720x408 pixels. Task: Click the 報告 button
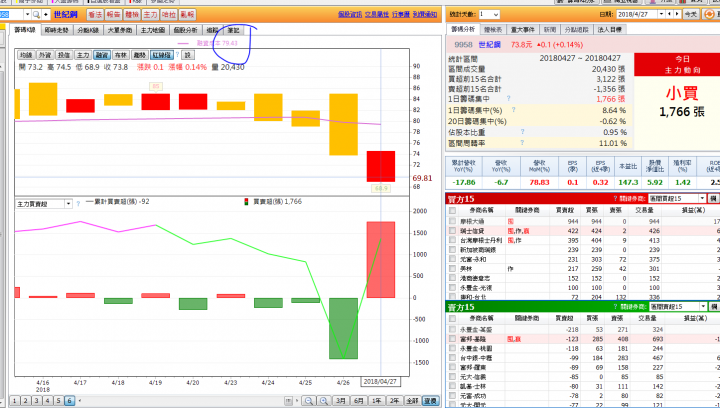(x=113, y=15)
